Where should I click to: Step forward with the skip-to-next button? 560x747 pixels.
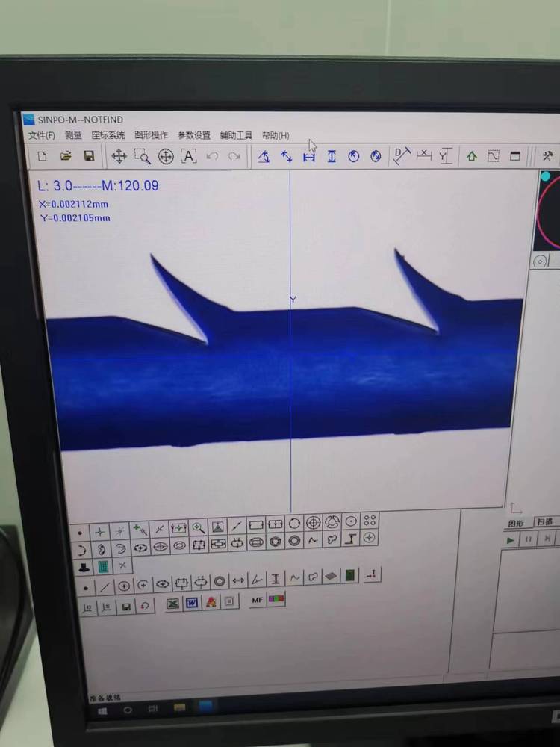click(x=547, y=539)
